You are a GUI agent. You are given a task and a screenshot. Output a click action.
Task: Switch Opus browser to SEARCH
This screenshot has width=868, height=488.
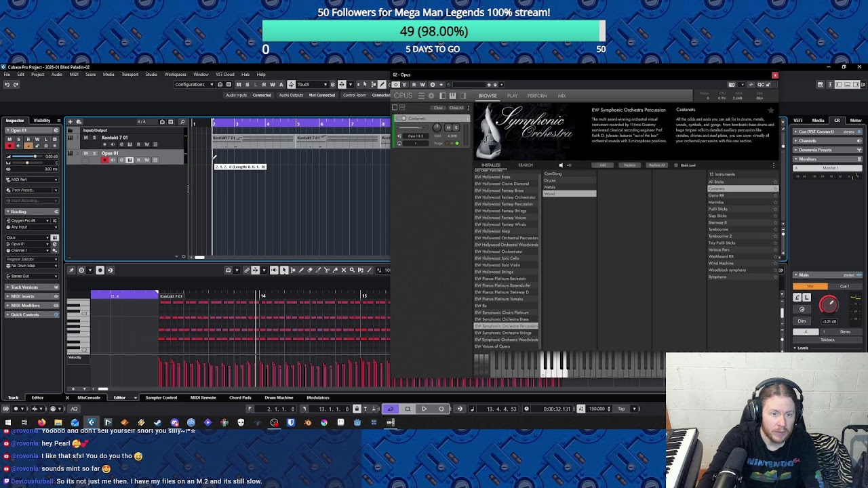click(x=526, y=165)
